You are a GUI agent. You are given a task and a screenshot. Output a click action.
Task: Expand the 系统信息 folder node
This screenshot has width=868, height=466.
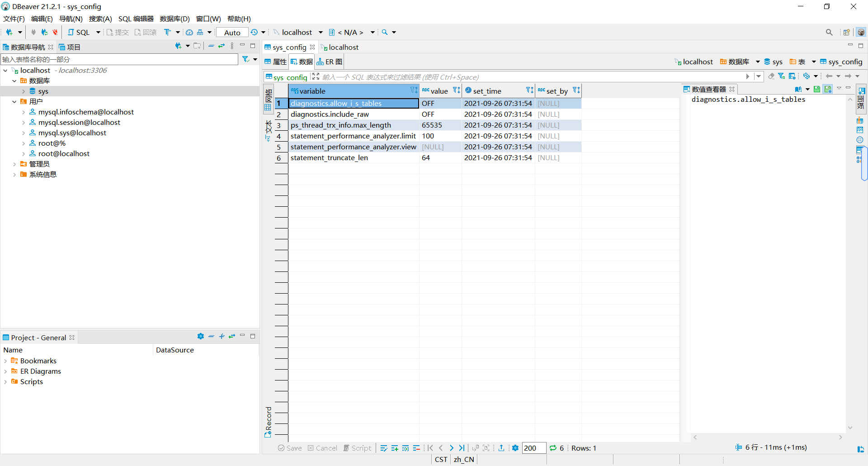point(14,175)
